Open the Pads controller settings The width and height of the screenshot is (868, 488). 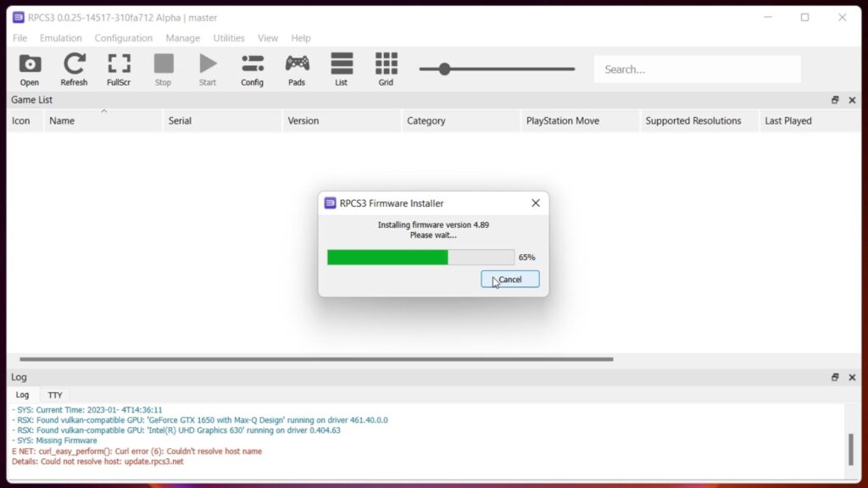click(297, 69)
